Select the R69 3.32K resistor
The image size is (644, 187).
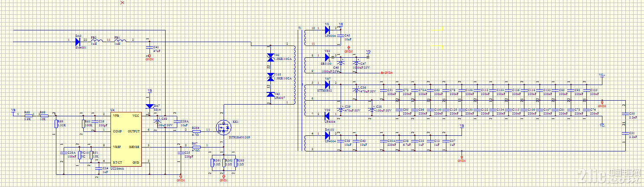coord(56,124)
